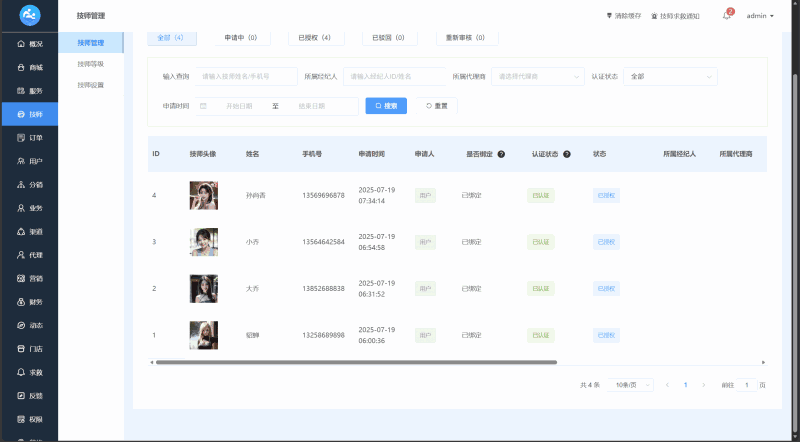Expand the 认证状态 dropdown showing 全部
800x442 pixels.
[x=670, y=77]
